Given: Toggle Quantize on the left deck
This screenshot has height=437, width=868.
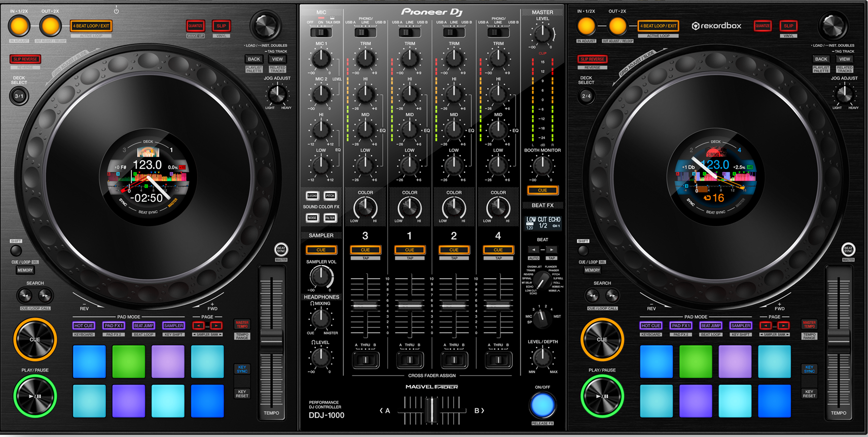Looking at the screenshot, I should click(x=195, y=26).
